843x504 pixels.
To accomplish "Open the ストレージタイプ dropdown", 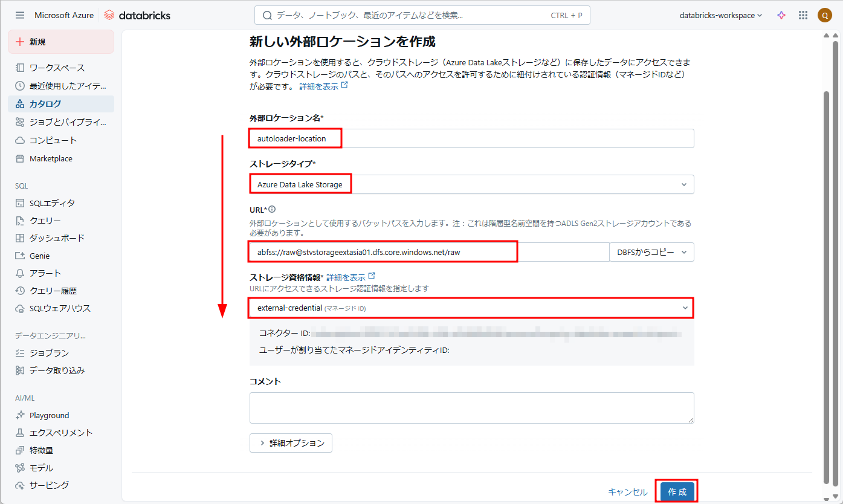I will coord(471,184).
